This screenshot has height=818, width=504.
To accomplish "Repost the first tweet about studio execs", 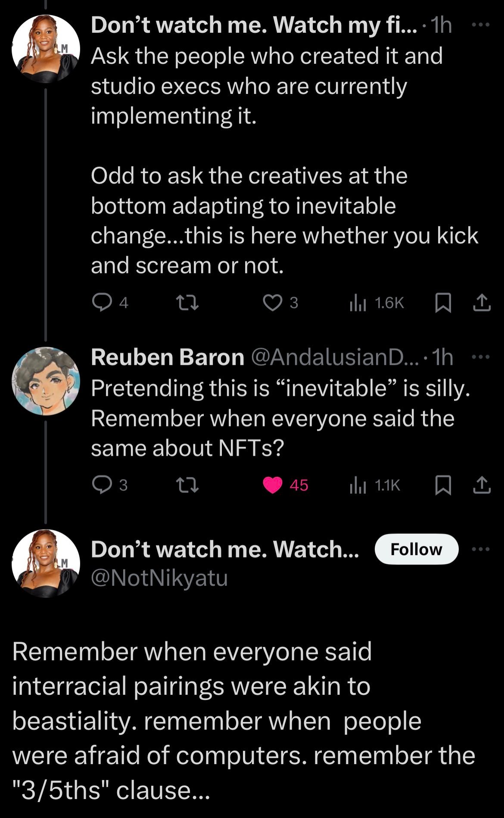I will click(188, 303).
